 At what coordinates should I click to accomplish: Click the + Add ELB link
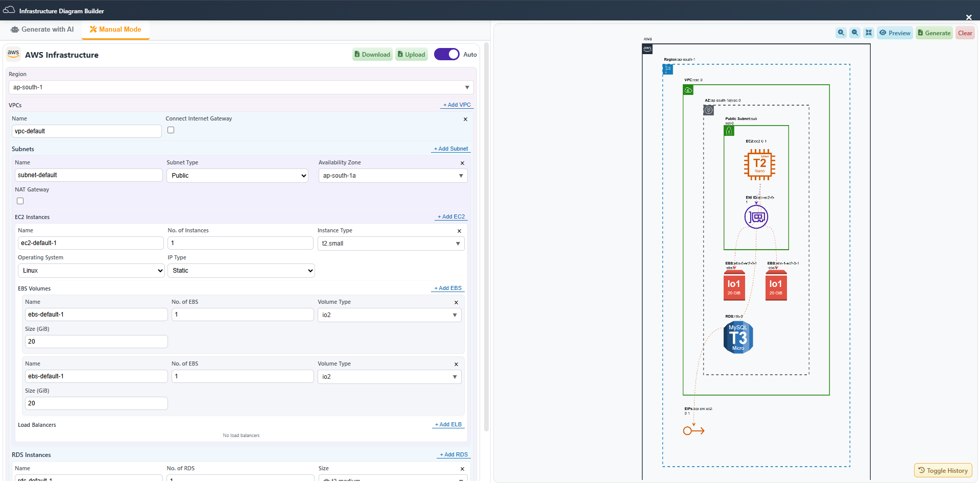[448, 424]
